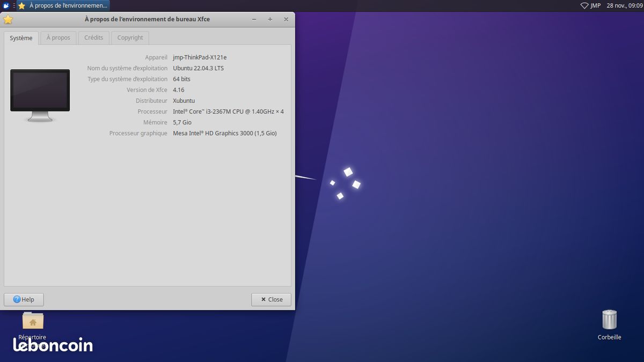Viewport: 644px width, 362px height.
Task: Click the JMP user label in the panel
Action: 596,5
